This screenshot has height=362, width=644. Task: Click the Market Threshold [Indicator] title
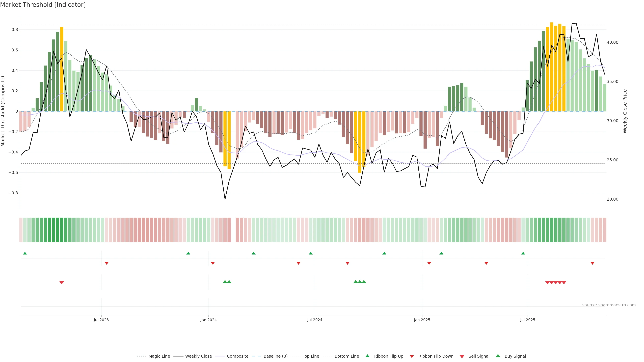point(43,5)
